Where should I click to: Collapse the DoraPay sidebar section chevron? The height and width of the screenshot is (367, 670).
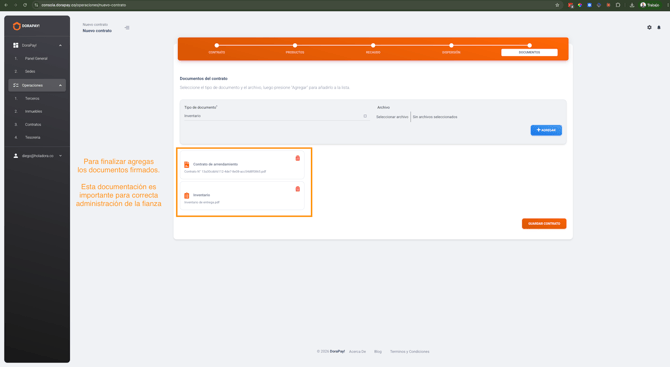[x=60, y=45]
